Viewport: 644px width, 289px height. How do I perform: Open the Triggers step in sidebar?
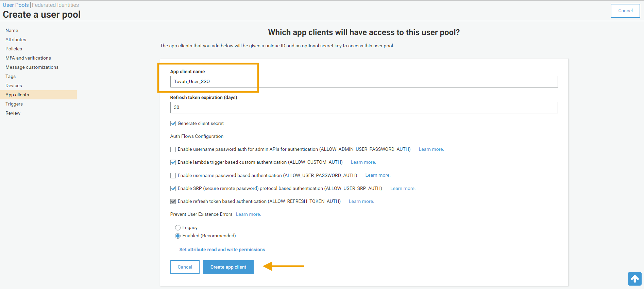14,104
